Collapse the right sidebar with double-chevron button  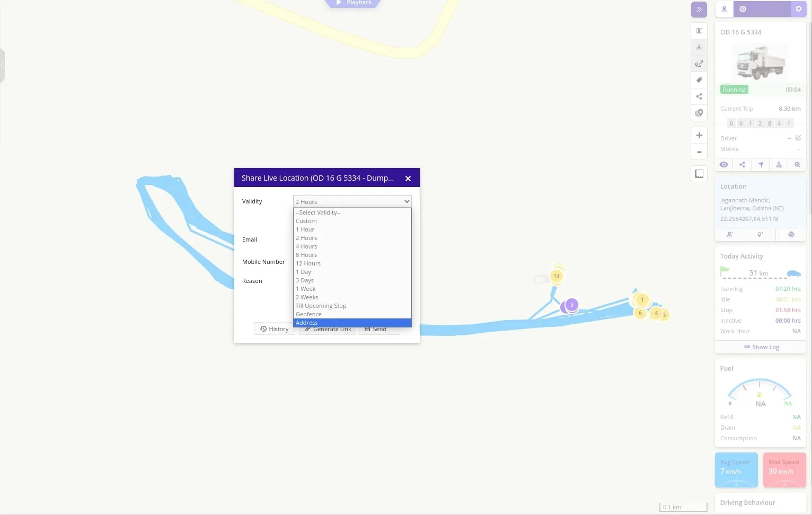point(699,10)
